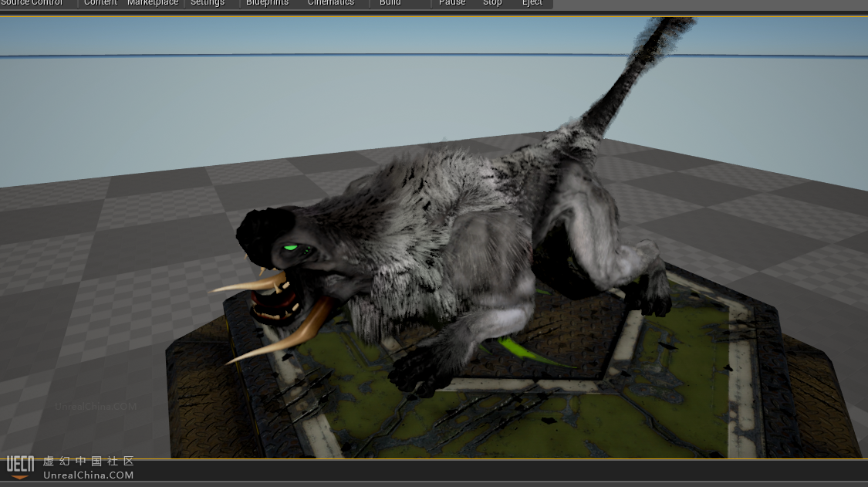Open Marketplace from the toolbar
This screenshot has width=868, height=487.
click(x=153, y=3)
